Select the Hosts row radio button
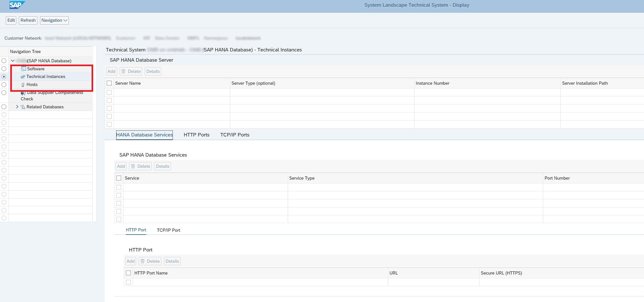 point(4,85)
